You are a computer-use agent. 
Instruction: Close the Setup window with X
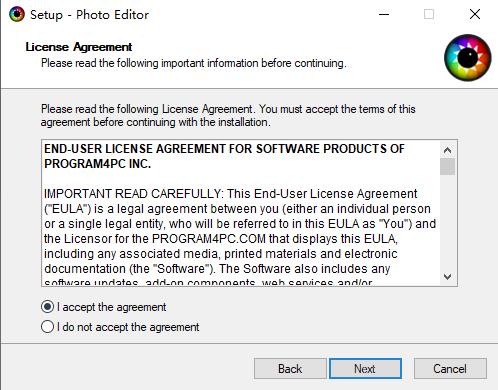(475, 14)
